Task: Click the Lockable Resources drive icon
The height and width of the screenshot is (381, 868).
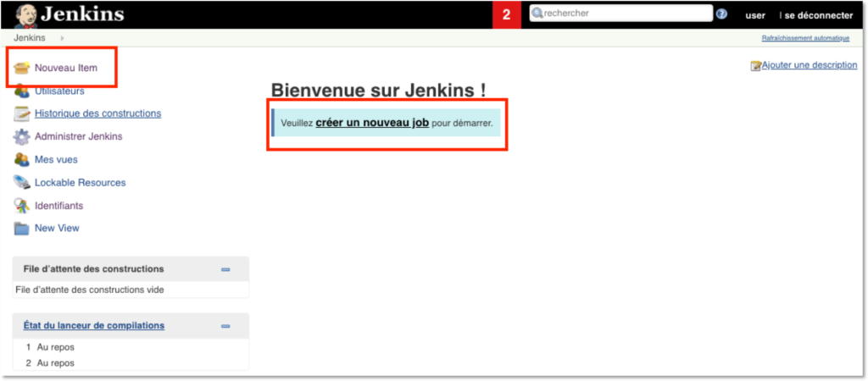Action: [x=21, y=183]
